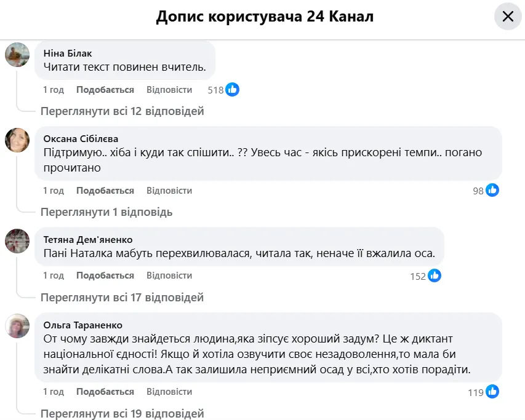Click the 1 год timestamp on Тетяна's comment
Screen dimensions: 525x420
[53, 276]
